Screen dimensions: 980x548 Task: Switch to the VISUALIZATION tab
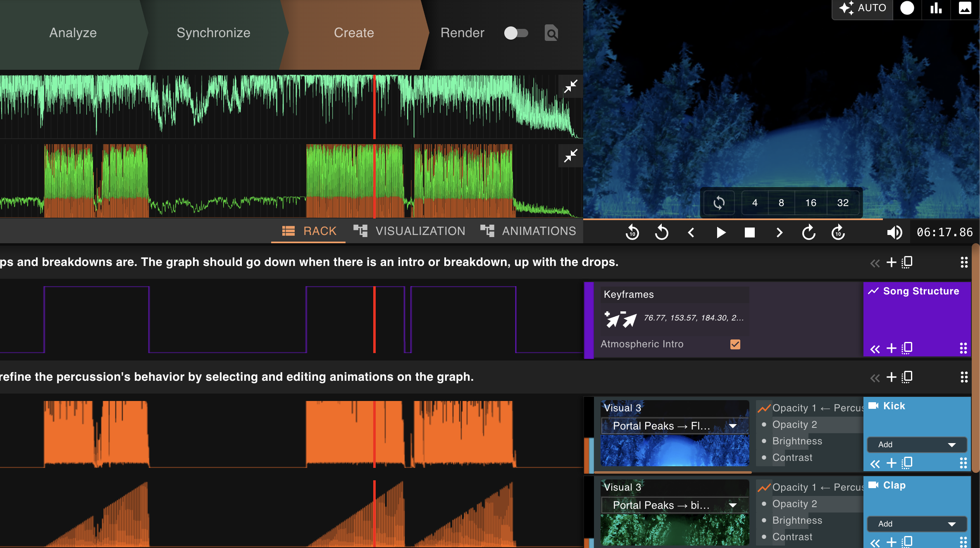[x=410, y=231]
